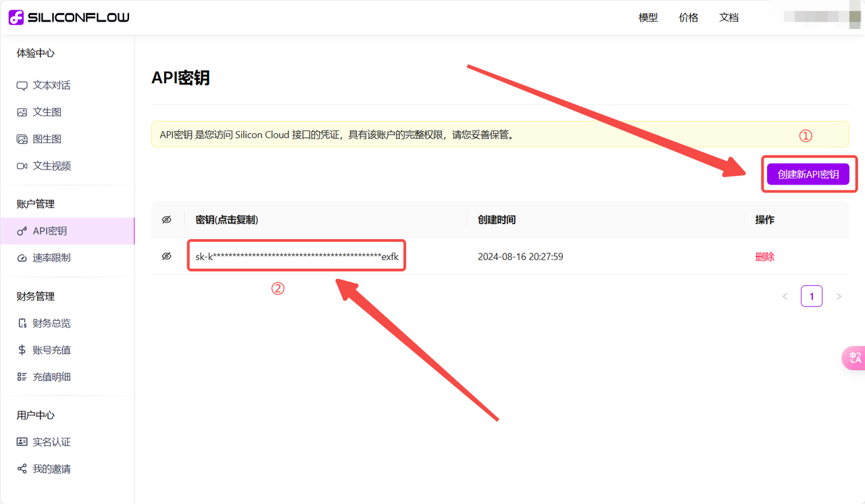
Task: Open the 文档 link
Action: [x=729, y=18]
